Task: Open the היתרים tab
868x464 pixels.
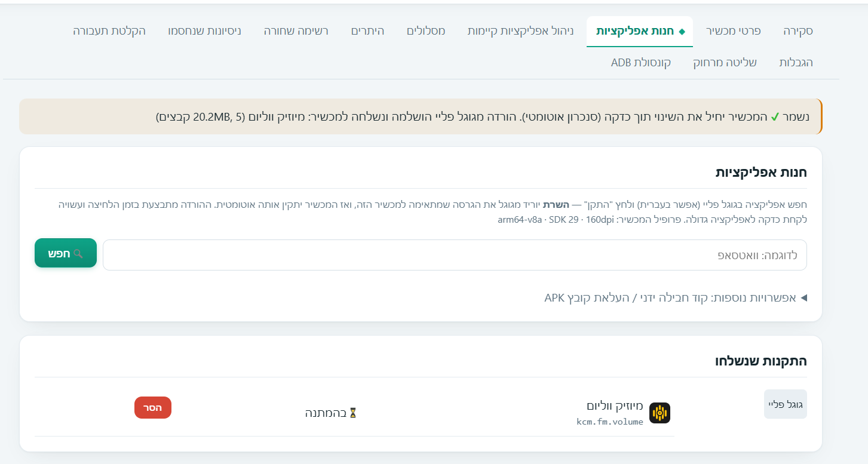Action: pyautogui.click(x=367, y=31)
